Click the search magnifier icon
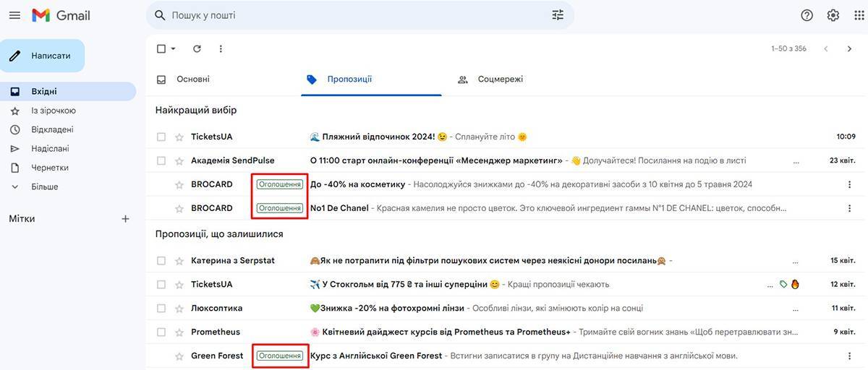This screenshot has width=868, height=370. (158, 15)
